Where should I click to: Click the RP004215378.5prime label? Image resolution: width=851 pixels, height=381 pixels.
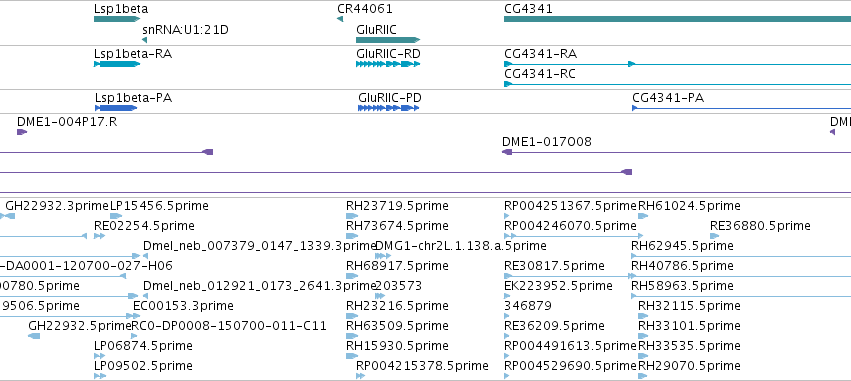[422, 366]
